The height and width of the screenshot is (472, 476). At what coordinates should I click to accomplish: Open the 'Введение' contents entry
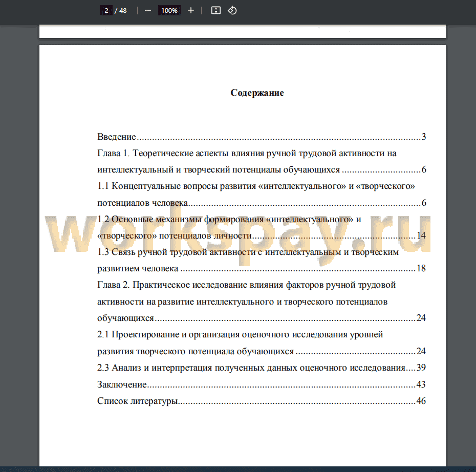click(x=262, y=137)
